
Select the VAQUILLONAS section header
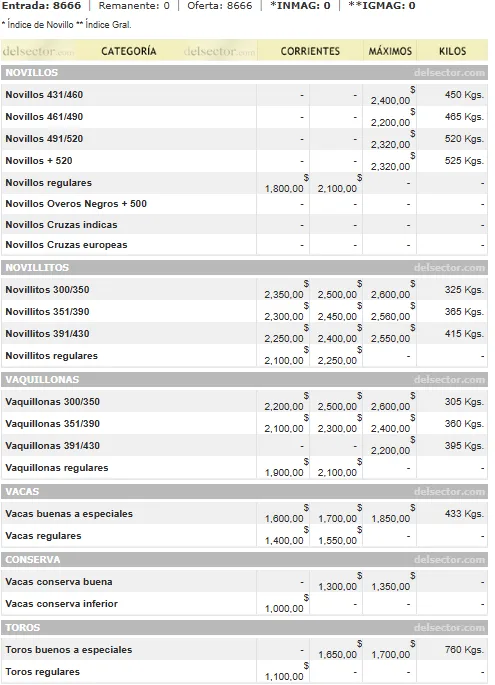pyautogui.click(x=244, y=379)
